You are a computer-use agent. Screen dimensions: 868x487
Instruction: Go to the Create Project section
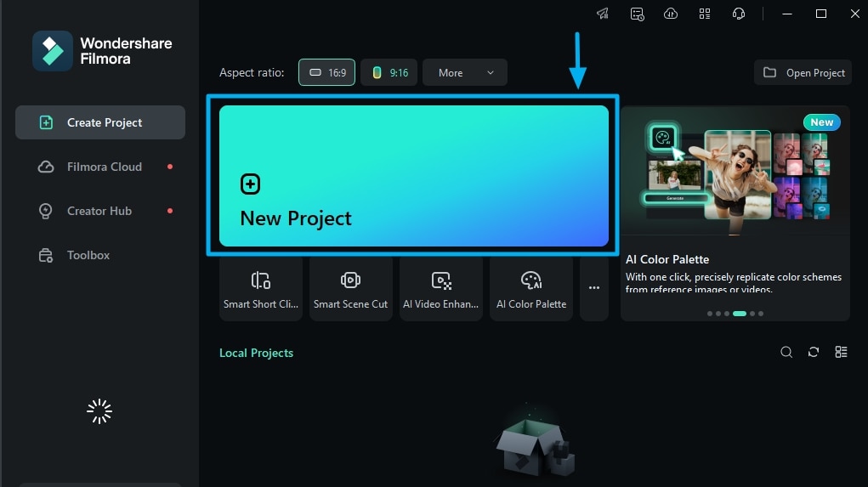[x=100, y=122]
